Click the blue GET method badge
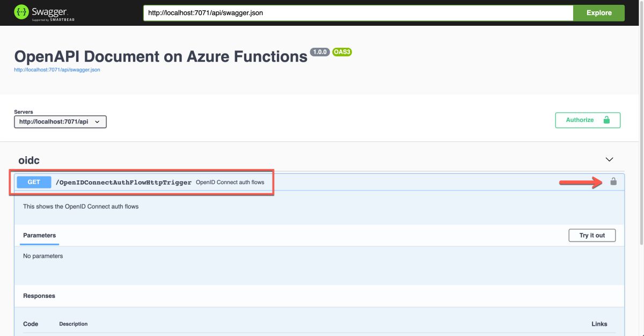The height and width of the screenshot is (336, 644). click(x=34, y=182)
